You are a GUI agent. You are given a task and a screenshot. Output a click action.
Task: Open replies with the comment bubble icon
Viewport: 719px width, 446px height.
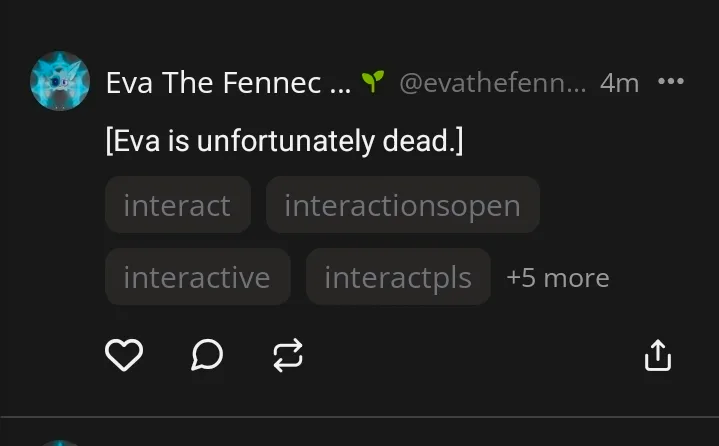(x=206, y=354)
